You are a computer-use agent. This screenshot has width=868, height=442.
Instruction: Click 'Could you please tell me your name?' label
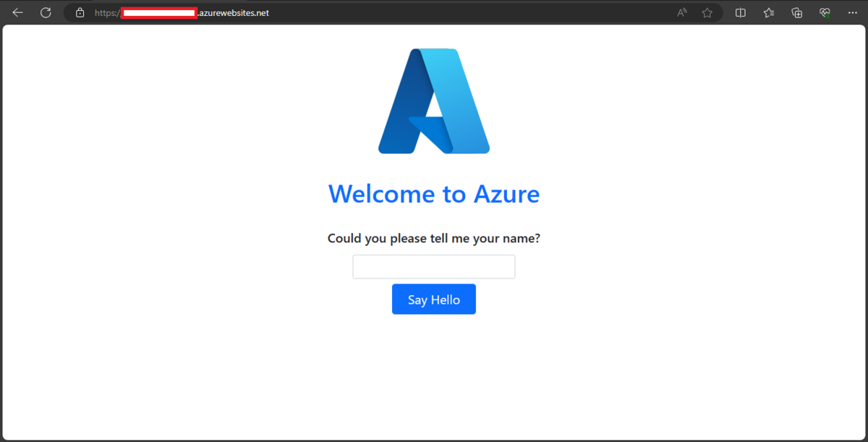pyautogui.click(x=434, y=239)
